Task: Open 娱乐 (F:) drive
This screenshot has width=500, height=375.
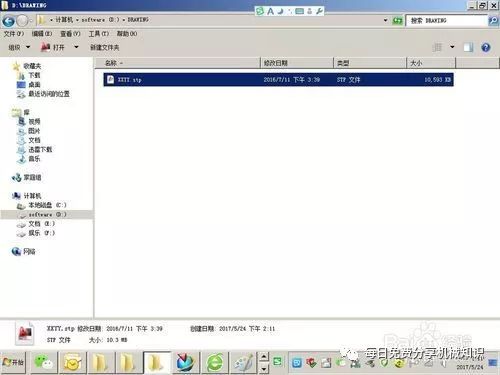Action: click(x=41, y=233)
